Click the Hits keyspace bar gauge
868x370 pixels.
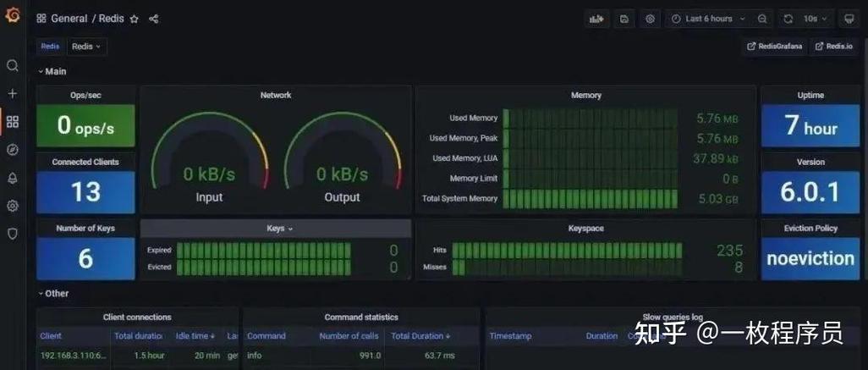point(567,251)
